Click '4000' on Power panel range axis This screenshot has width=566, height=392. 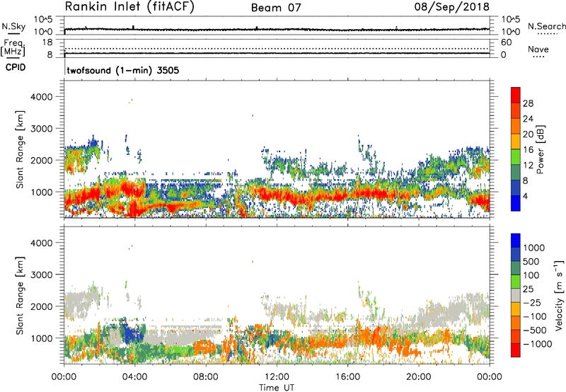coord(41,97)
